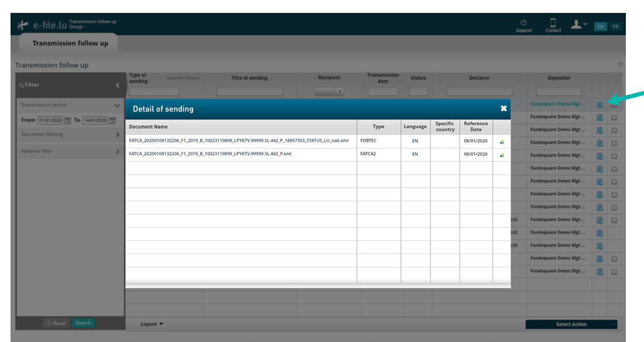Screen dimensions: 644x342
Task: Click the Specific country column header
Action: (x=445, y=126)
